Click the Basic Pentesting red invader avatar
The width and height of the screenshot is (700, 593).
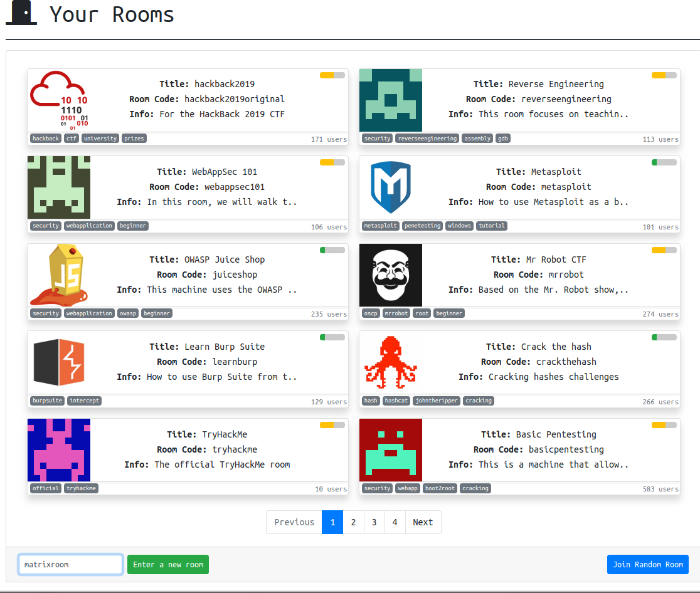(x=391, y=450)
